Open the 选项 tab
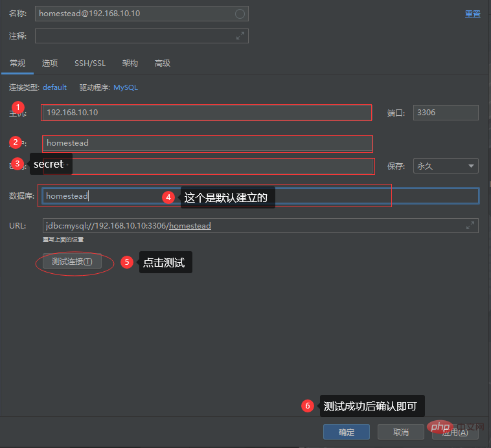The width and height of the screenshot is (491, 448). pos(50,63)
